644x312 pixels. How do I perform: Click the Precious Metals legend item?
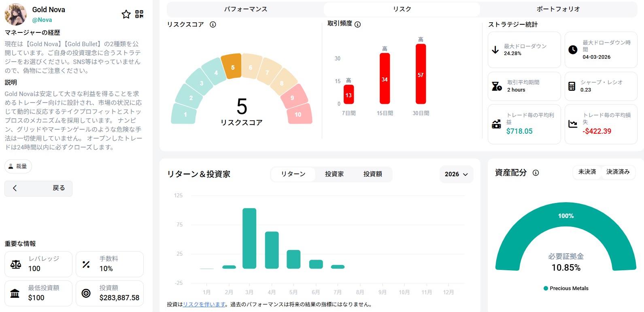(x=566, y=288)
